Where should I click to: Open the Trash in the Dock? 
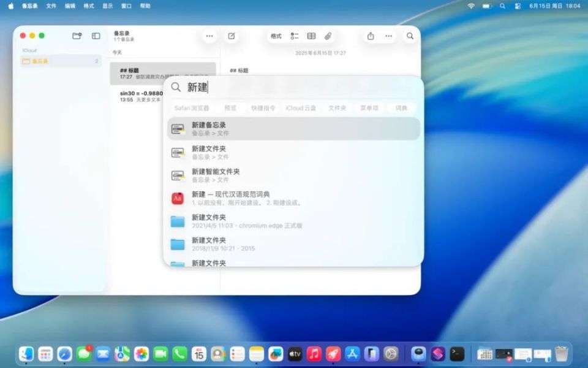coord(562,354)
